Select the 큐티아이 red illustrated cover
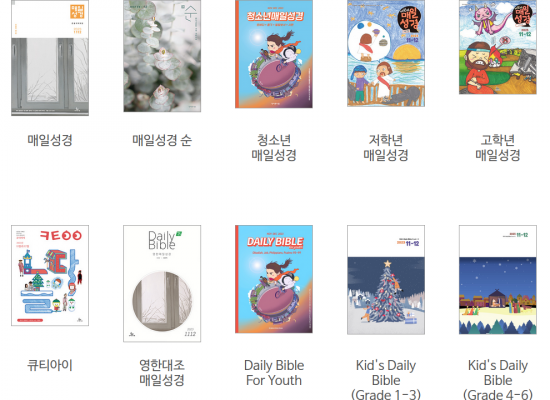 50,275
